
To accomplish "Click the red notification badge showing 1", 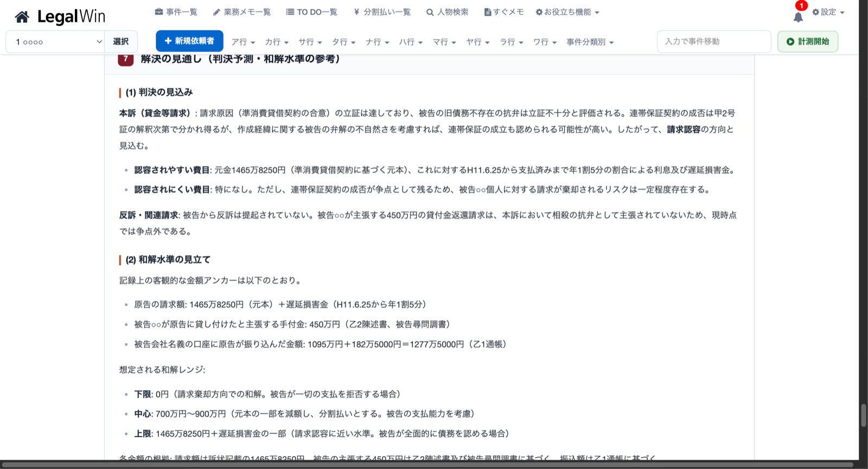I will [x=801, y=5].
